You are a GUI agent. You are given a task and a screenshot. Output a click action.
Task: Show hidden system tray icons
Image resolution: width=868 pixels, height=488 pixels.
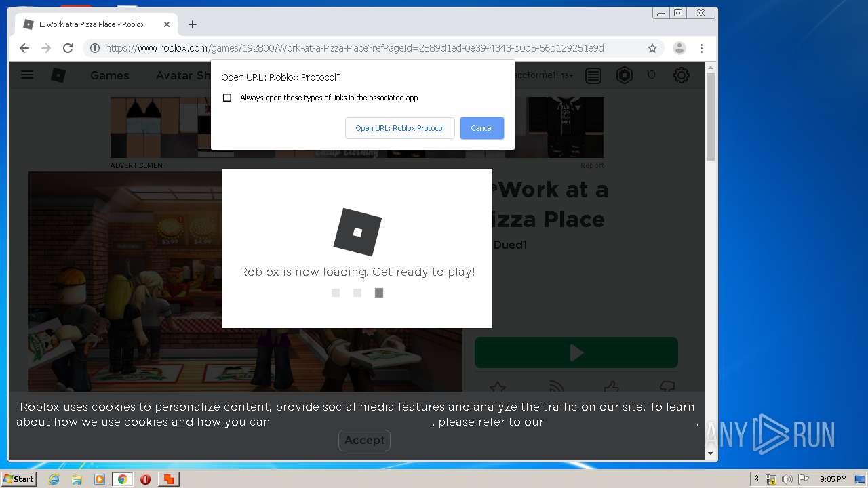[x=757, y=479]
